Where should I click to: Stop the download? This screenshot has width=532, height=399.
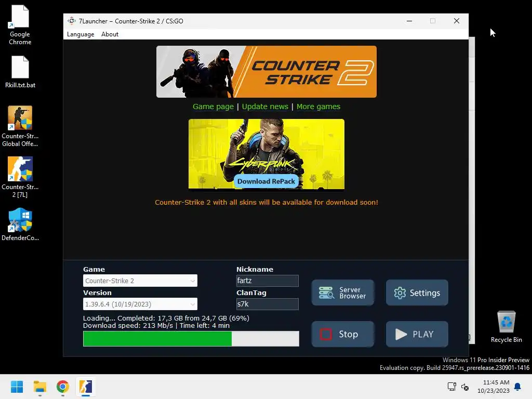[343, 334]
